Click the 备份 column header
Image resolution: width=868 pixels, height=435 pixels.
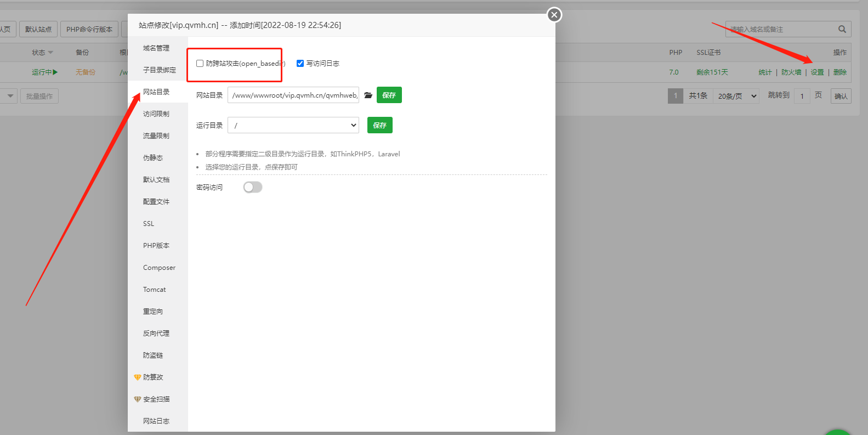tap(82, 53)
